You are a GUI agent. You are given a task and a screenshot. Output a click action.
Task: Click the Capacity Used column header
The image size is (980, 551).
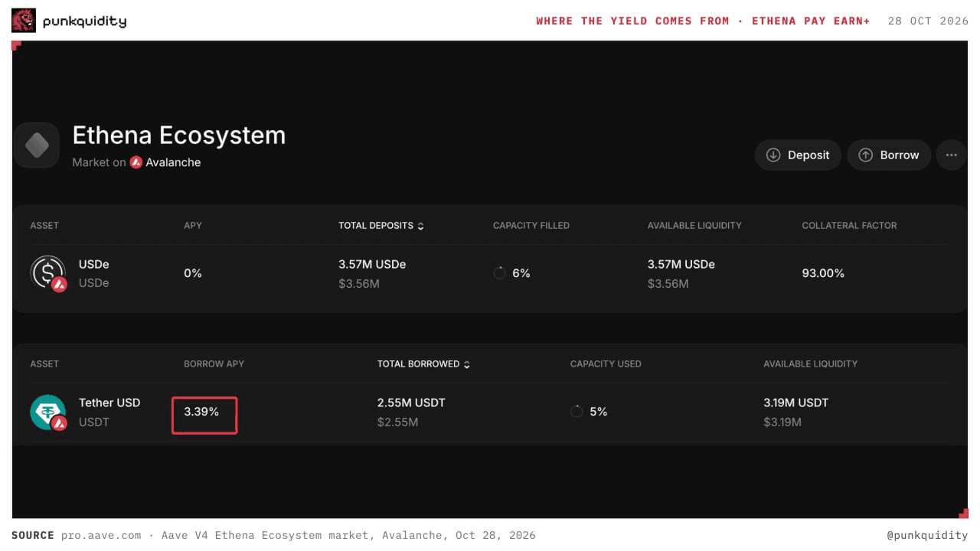click(606, 364)
